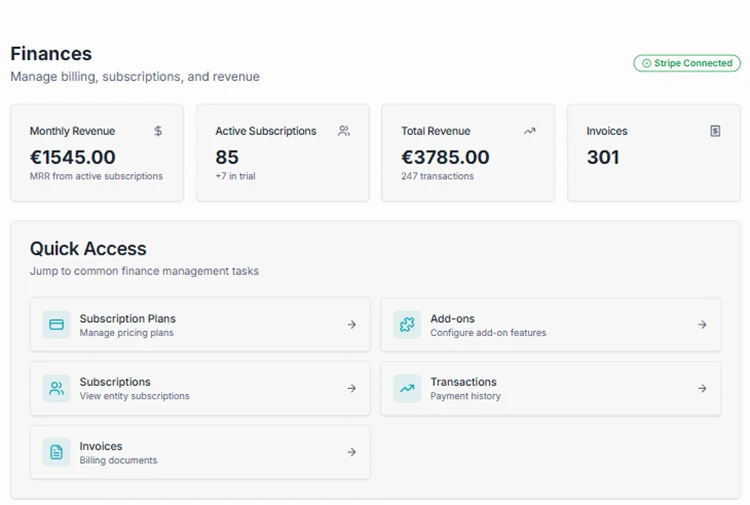750x505 pixels.
Task: Click the trending arrow icon on Total Revenue
Action: (x=529, y=131)
